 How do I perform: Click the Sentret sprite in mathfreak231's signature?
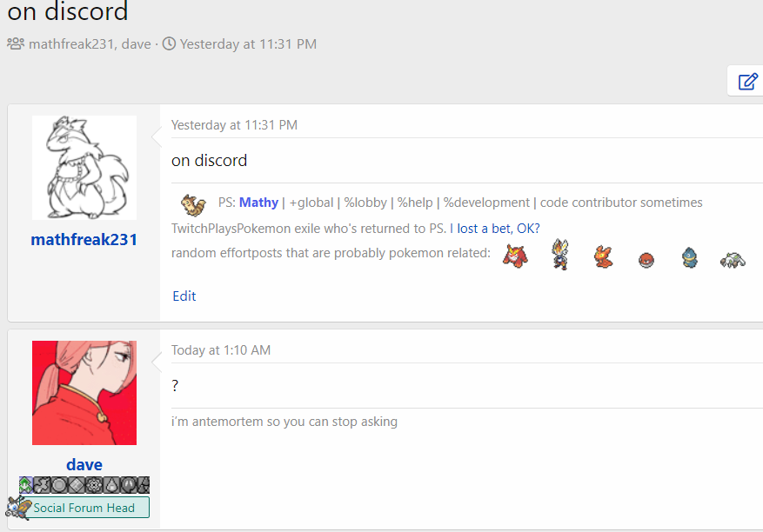pos(193,204)
